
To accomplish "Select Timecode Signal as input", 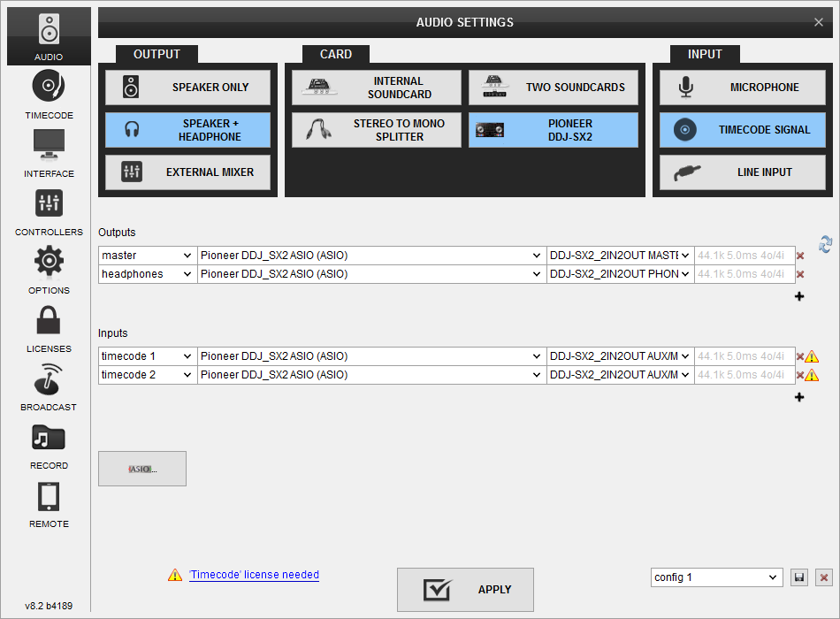I will pos(743,130).
